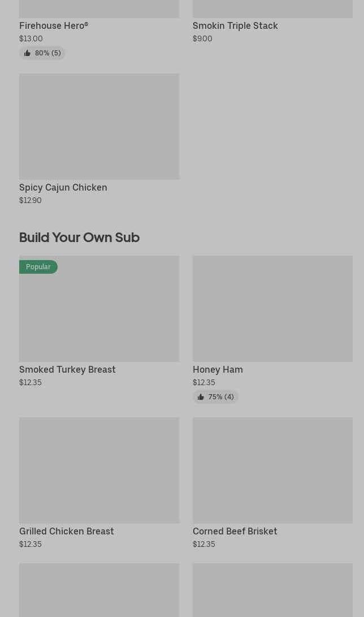Click the Spicy Cajun Chicken name
364x617 pixels.
coord(63,187)
